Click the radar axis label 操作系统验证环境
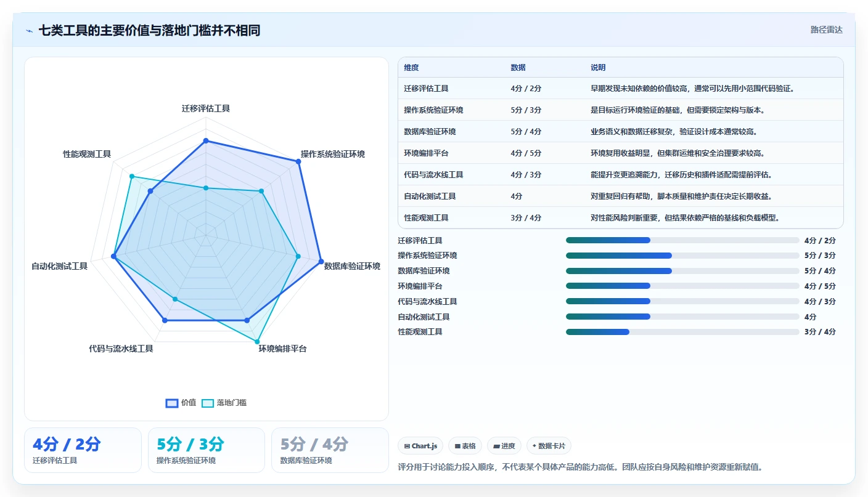Screen dimensions: 868x497 pos(333,154)
